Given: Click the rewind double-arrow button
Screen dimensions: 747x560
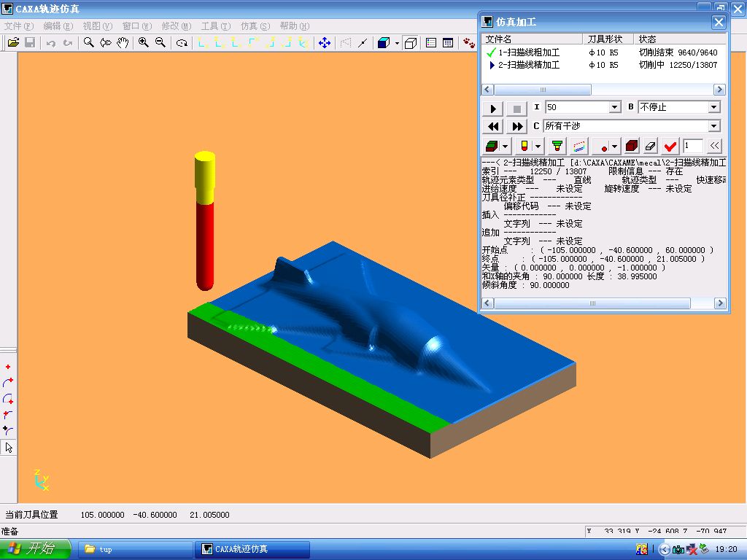Looking at the screenshot, I should pyautogui.click(x=493, y=126).
